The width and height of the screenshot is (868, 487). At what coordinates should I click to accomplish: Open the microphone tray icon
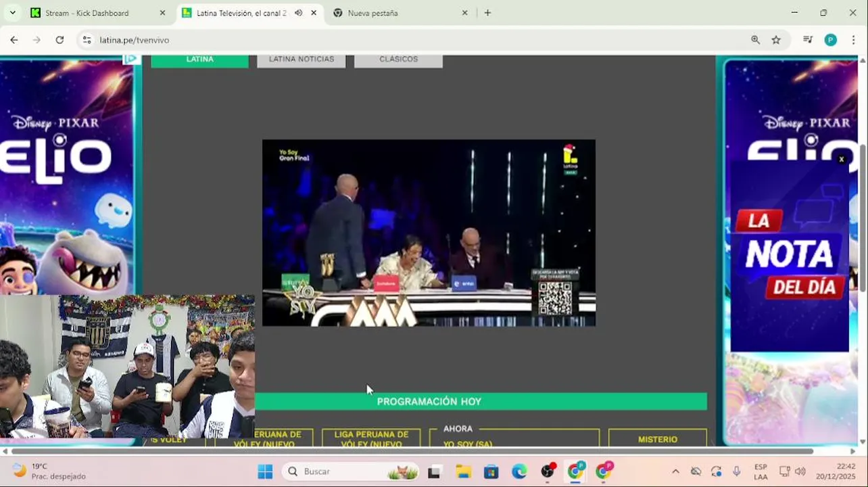click(x=736, y=471)
